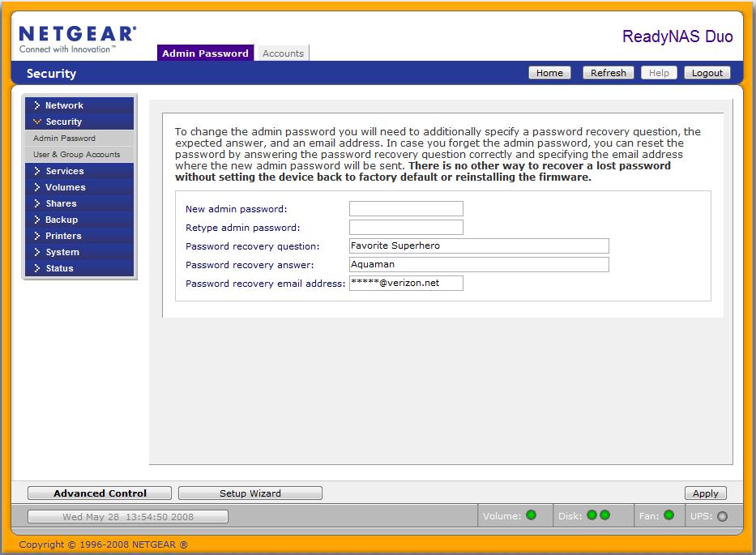The image size is (756, 555).
Task: Expand the Volumes menu chevron
Action: click(36, 187)
